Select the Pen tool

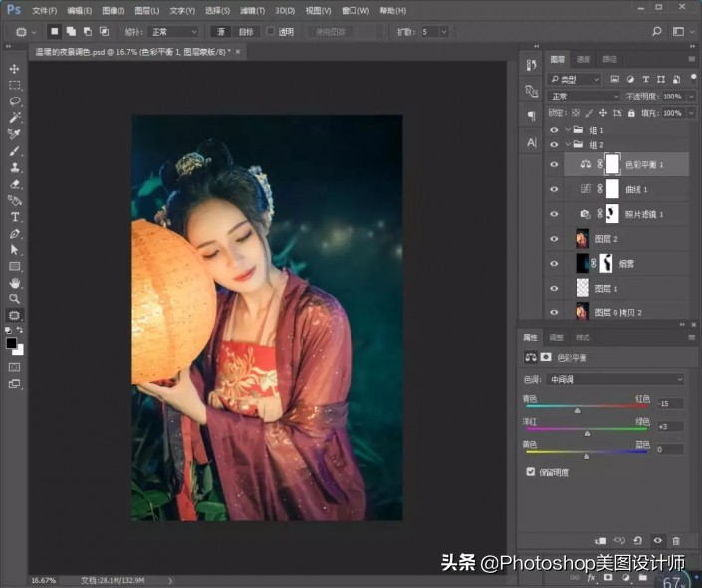[x=14, y=234]
